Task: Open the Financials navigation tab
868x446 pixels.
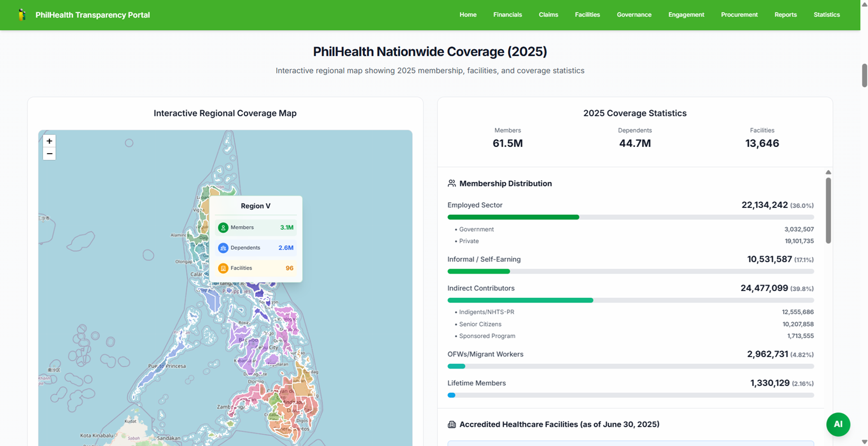Action: click(507, 15)
